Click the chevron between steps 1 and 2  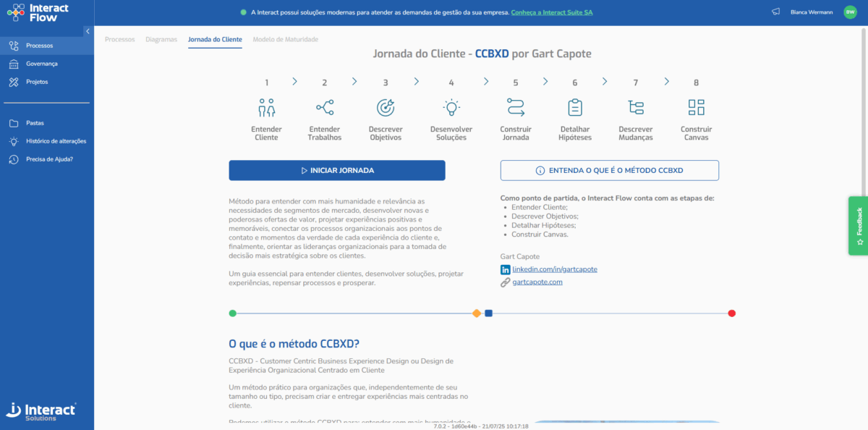point(295,82)
